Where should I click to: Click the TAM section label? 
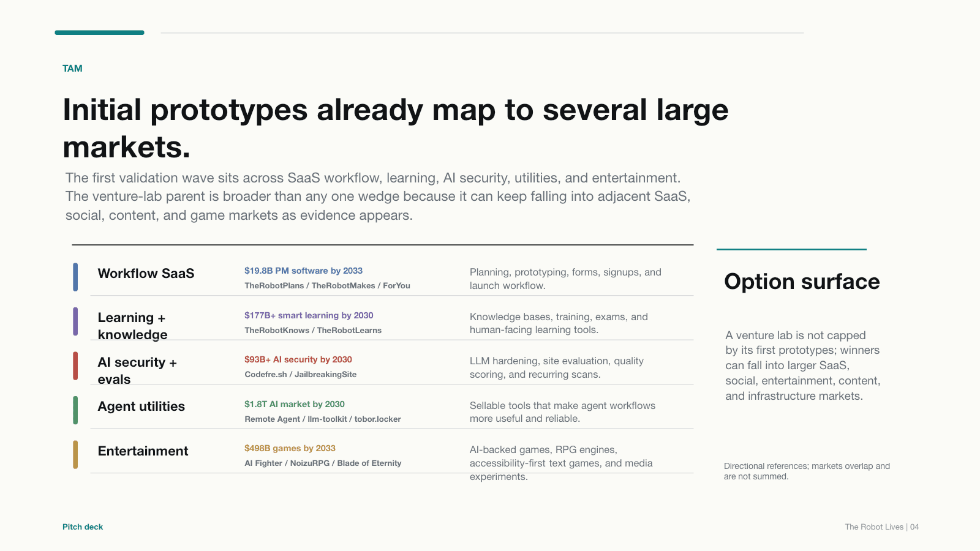72,69
